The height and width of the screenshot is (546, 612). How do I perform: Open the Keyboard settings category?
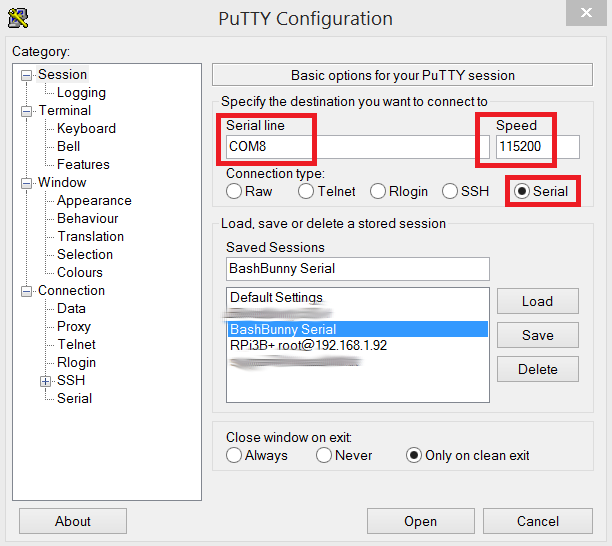tap(86, 128)
